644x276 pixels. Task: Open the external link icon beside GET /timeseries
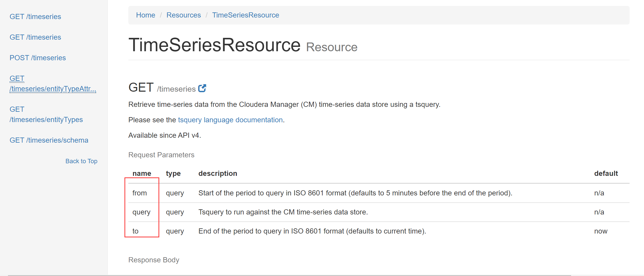point(203,88)
